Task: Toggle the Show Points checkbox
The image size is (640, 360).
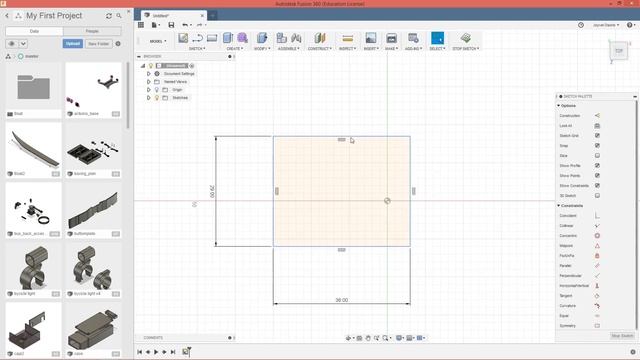Action: [x=597, y=176]
